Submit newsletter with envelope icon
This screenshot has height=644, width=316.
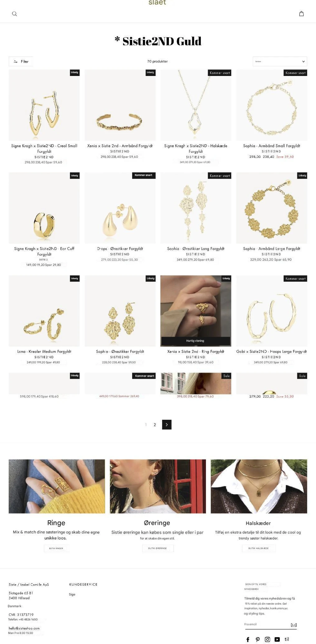tap(294, 625)
